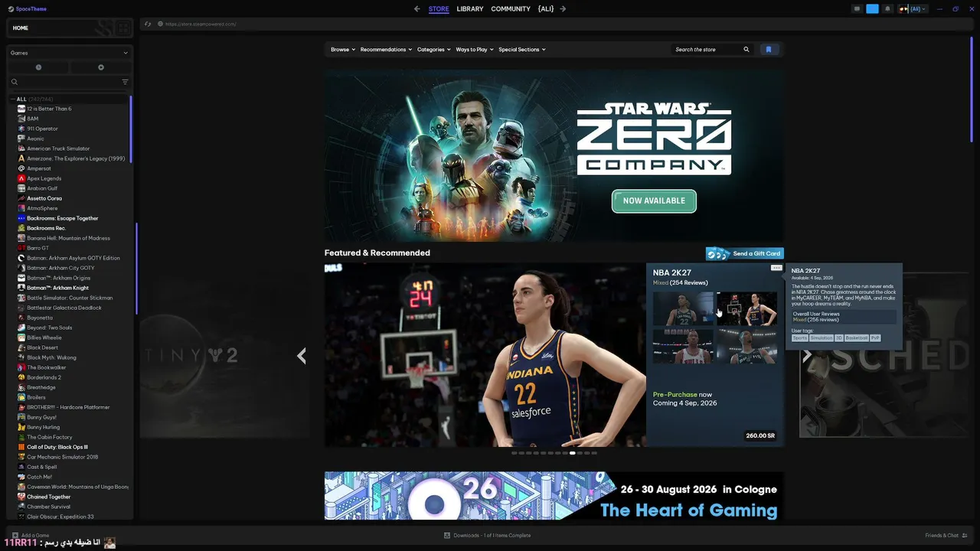Open the account name dropdown in title bar
Viewport: 980px width, 551px height.
click(918, 9)
